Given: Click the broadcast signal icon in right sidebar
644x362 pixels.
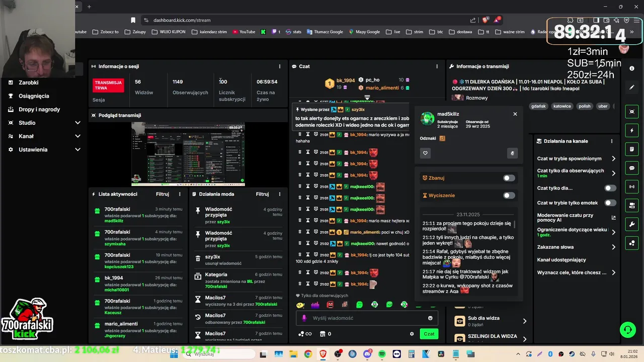Looking at the screenshot, I should coord(632,187).
